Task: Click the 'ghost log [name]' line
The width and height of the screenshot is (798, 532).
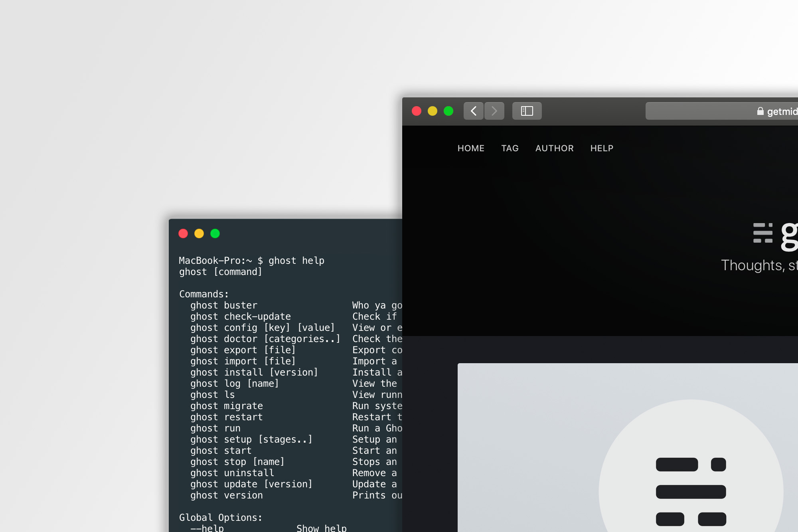Action: point(235,384)
